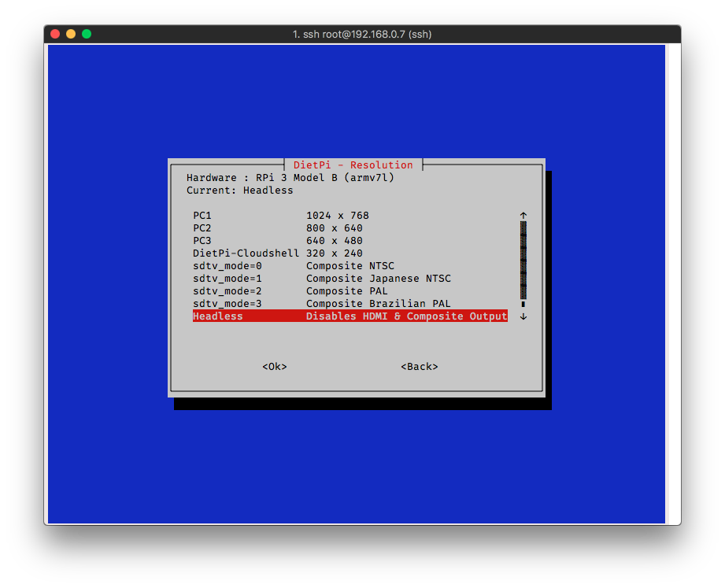Screen dimensions: 725x588
Task: Click the Current: Headless status line
Action: click(239, 190)
